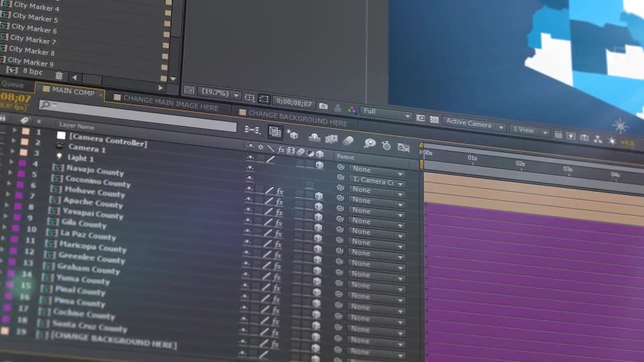Open the 1 View layout dropdown

pyautogui.click(x=529, y=131)
